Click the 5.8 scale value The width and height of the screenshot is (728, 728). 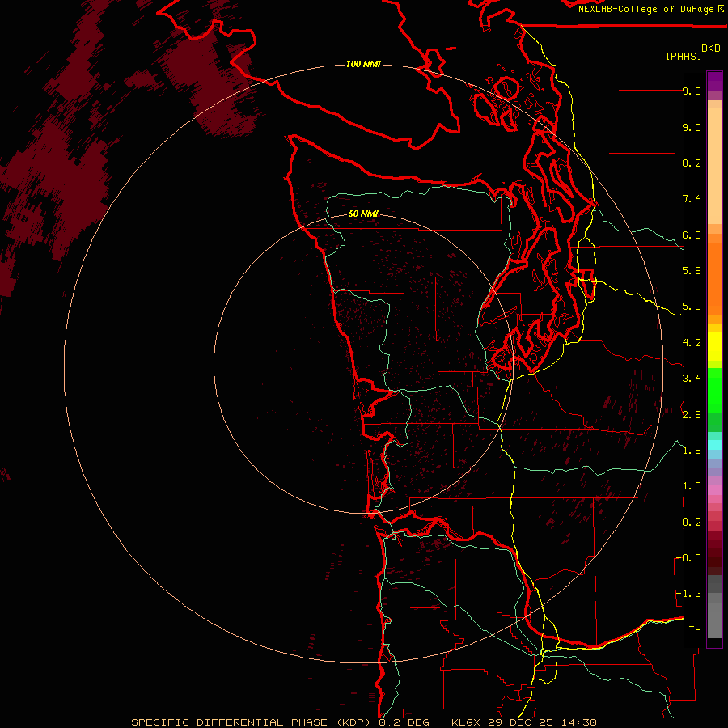point(692,271)
